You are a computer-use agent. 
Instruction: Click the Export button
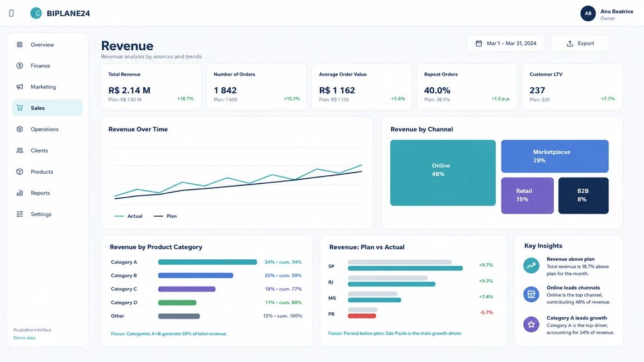580,44
